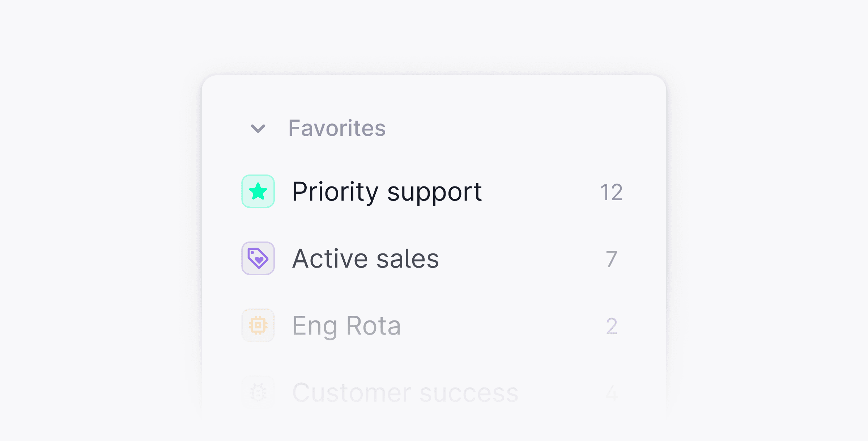Image resolution: width=868 pixels, height=441 pixels.
Task: Click the word "Active" in Active sales
Action: point(330,259)
